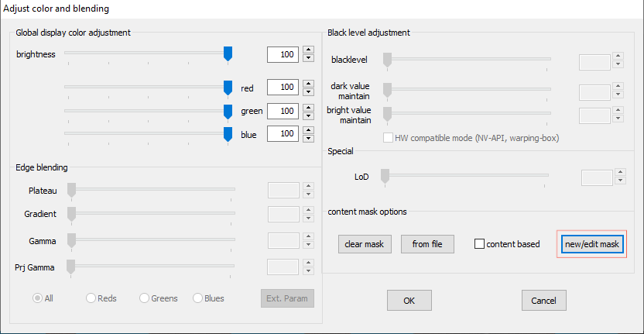
Task: Click the red slider handle
Action: point(228,87)
